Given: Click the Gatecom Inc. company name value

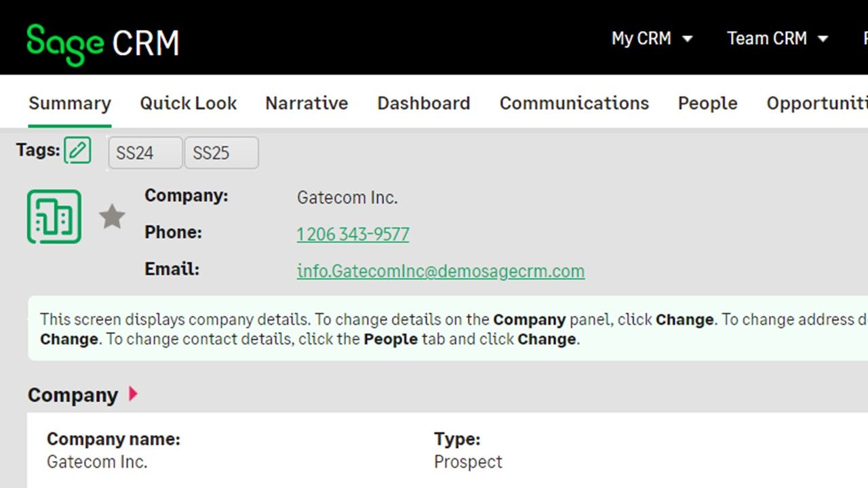Looking at the screenshot, I should (97, 462).
